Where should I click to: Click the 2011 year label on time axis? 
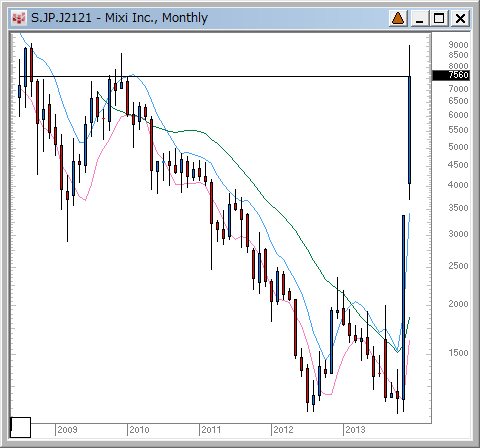click(211, 430)
